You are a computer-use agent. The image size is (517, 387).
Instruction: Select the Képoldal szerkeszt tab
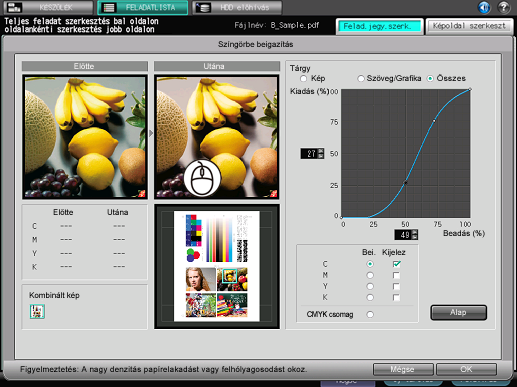pyautogui.click(x=469, y=26)
